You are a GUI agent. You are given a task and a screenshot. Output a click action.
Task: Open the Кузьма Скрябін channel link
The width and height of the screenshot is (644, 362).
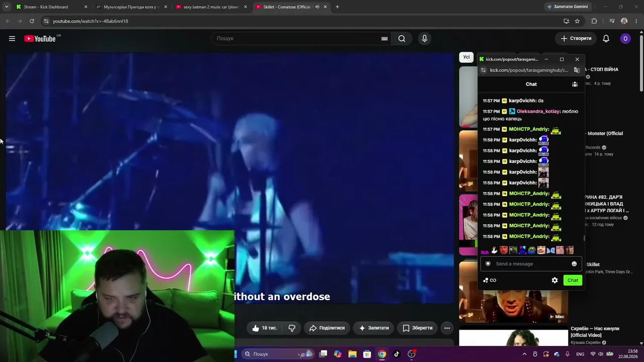[586, 343]
